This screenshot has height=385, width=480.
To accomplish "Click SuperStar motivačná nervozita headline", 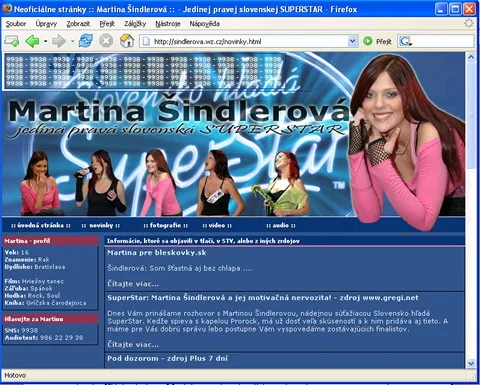I will pyautogui.click(x=263, y=298).
